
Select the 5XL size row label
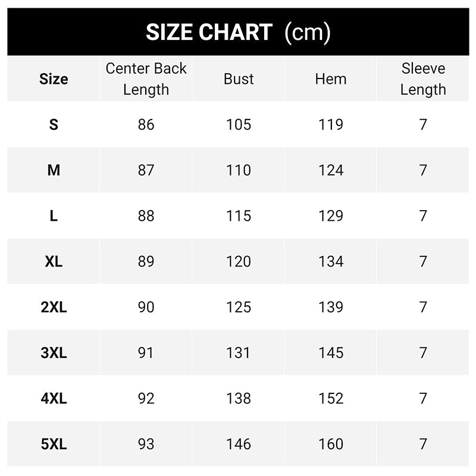point(54,444)
